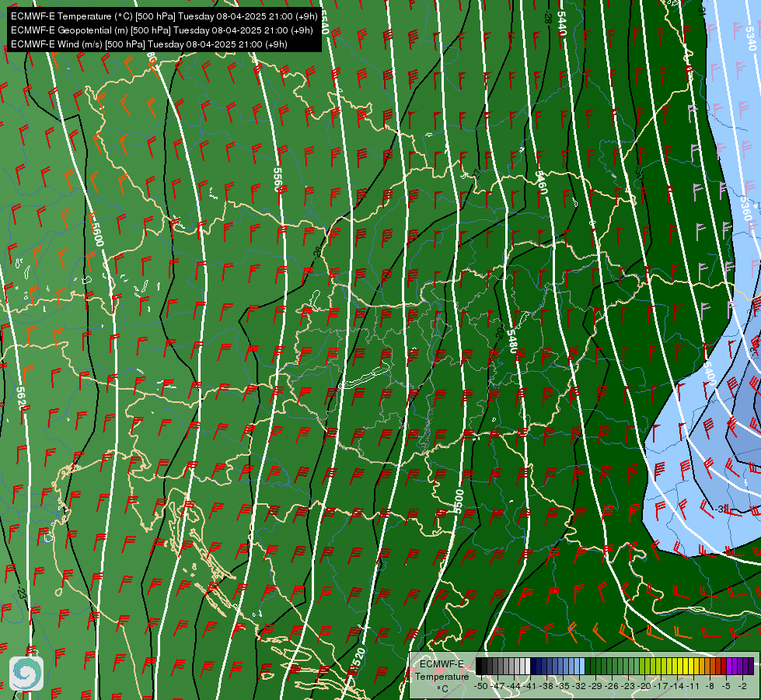The height and width of the screenshot is (700, 761).
Task: Click the 5400 geopotential contour label
Action: click(709, 373)
